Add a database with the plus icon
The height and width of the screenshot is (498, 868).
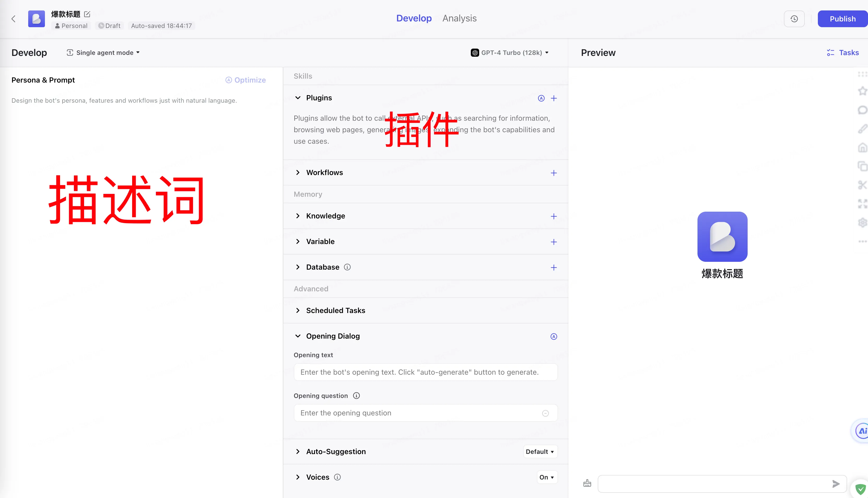point(554,268)
